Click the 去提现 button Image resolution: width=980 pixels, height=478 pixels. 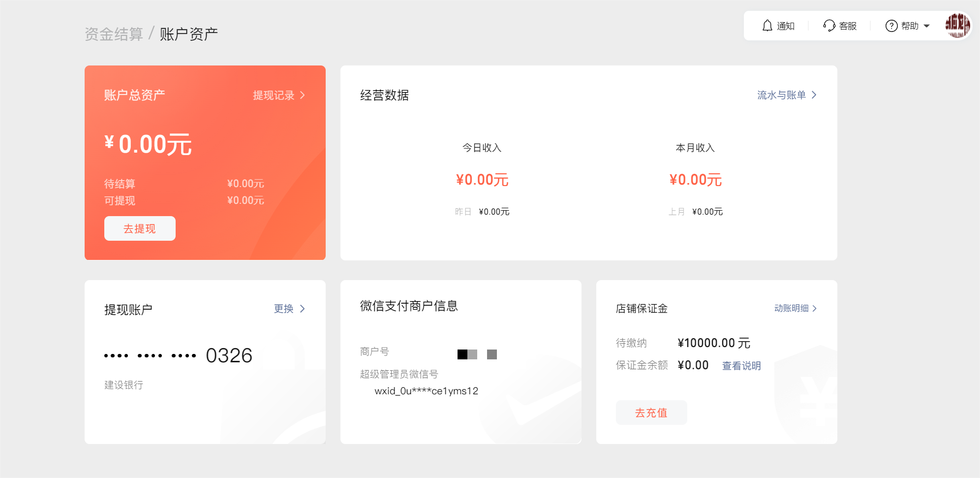point(140,228)
